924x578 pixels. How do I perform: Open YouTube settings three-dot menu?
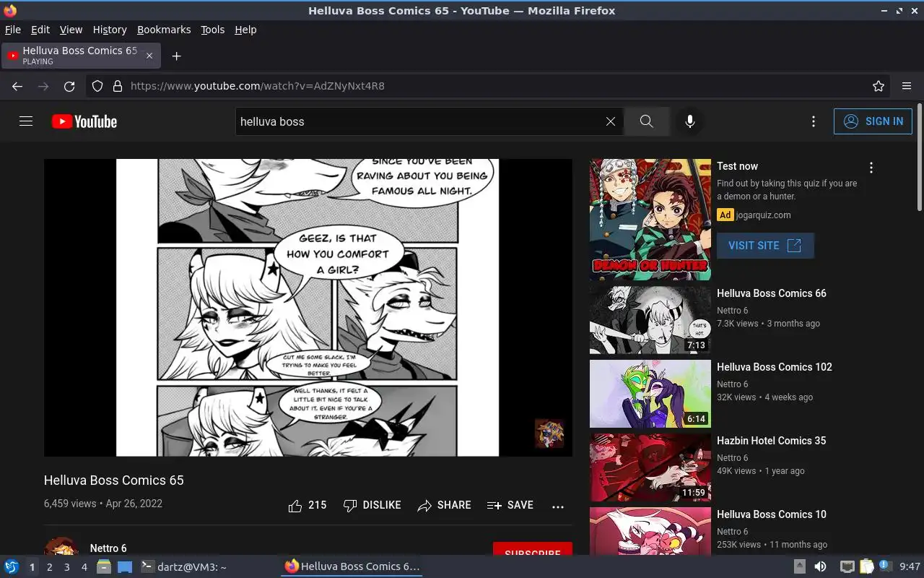(814, 121)
